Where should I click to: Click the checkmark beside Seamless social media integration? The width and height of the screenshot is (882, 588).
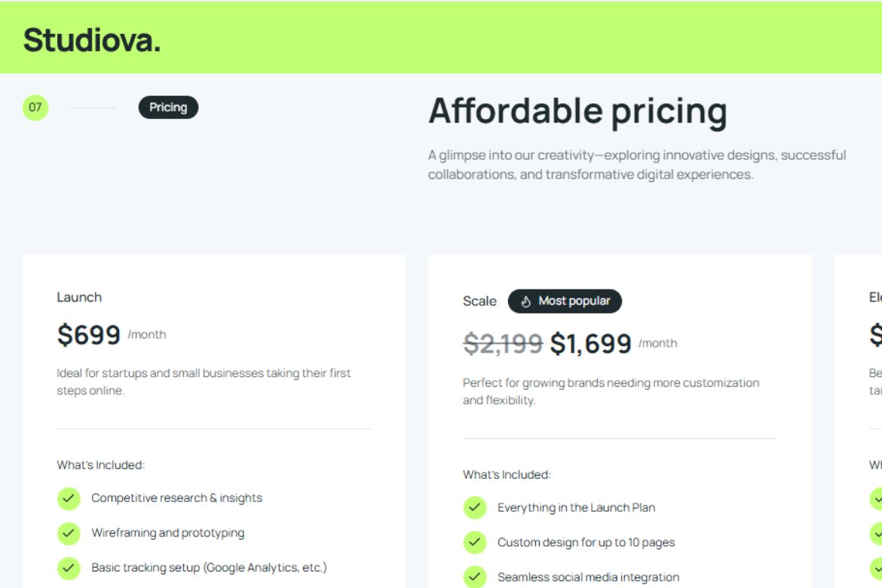(474, 577)
